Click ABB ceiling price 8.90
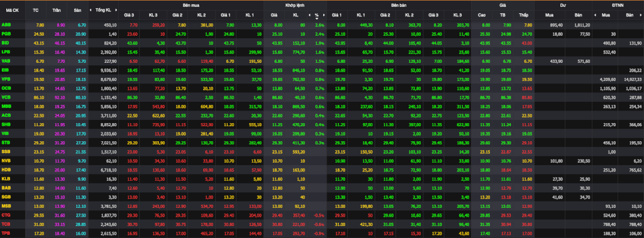The height and width of the screenshot is (238, 644). click(x=61, y=25)
